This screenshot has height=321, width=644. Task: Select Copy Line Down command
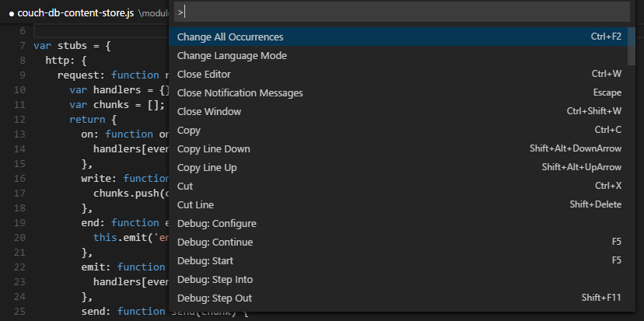pos(214,149)
